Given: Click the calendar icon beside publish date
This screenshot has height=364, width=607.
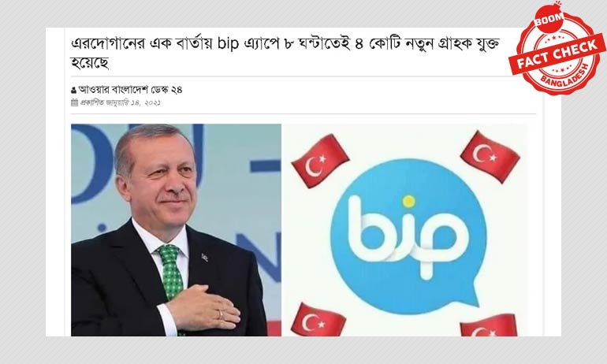Looking at the screenshot, I should [x=75, y=102].
